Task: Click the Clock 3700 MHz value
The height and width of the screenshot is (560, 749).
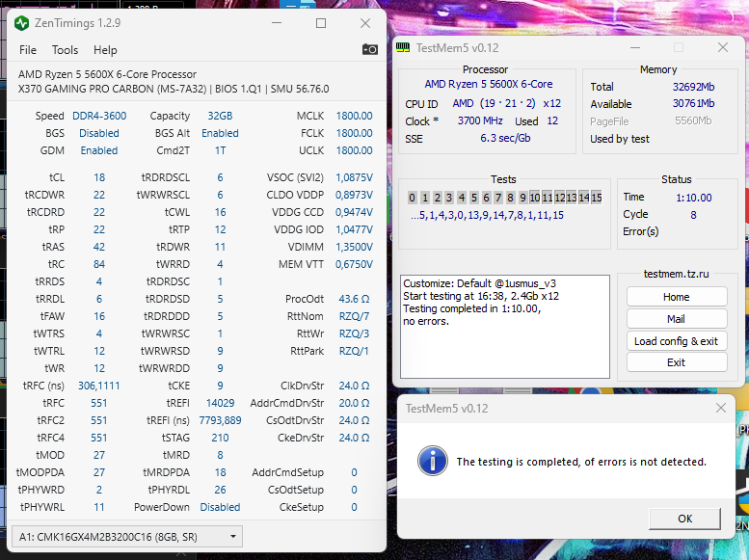Action: pyautogui.click(x=480, y=120)
